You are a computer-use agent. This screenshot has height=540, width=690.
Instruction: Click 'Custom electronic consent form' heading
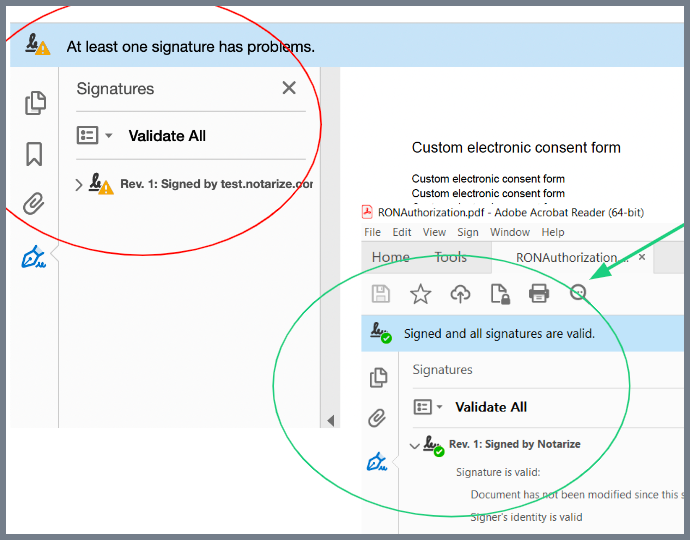(x=516, y=147)
